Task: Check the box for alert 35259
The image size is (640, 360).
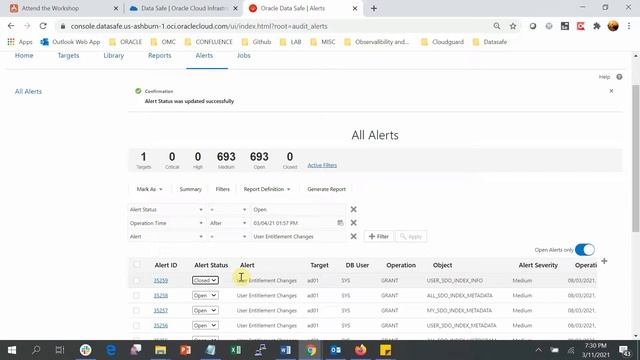Action: pos(136,280)
